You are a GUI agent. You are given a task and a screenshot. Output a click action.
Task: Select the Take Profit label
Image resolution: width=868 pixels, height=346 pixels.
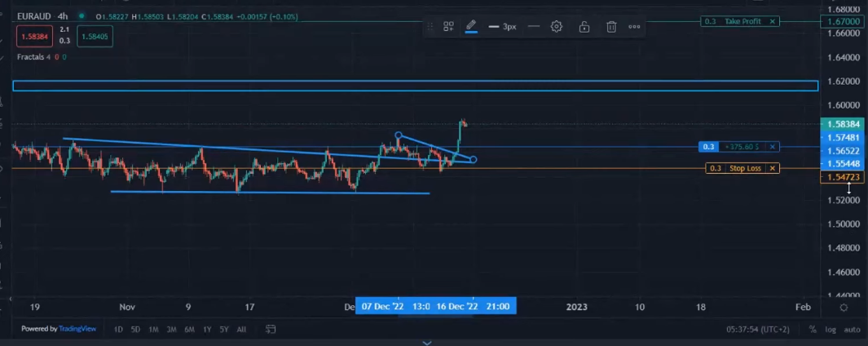(742, 21)
